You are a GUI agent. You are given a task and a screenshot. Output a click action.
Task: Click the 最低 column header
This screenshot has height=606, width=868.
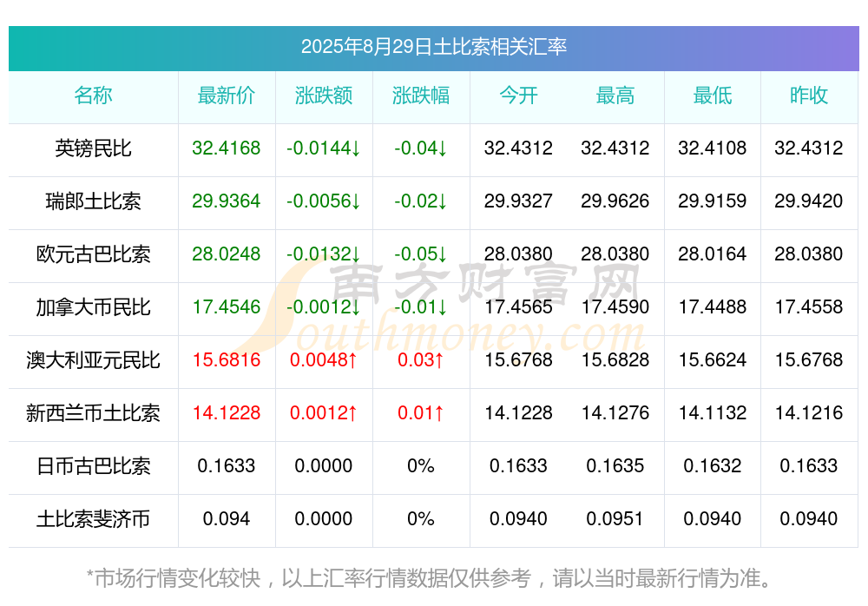coord(713,96)
